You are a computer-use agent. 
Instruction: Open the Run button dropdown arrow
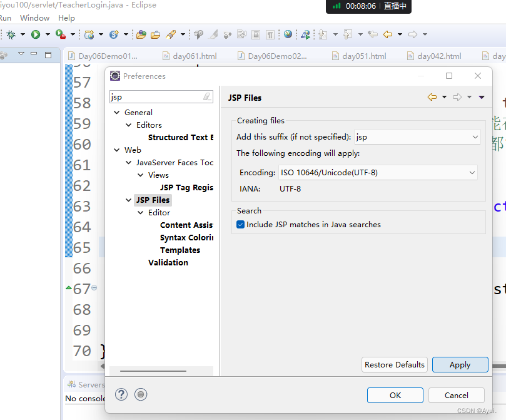point(48,34)
